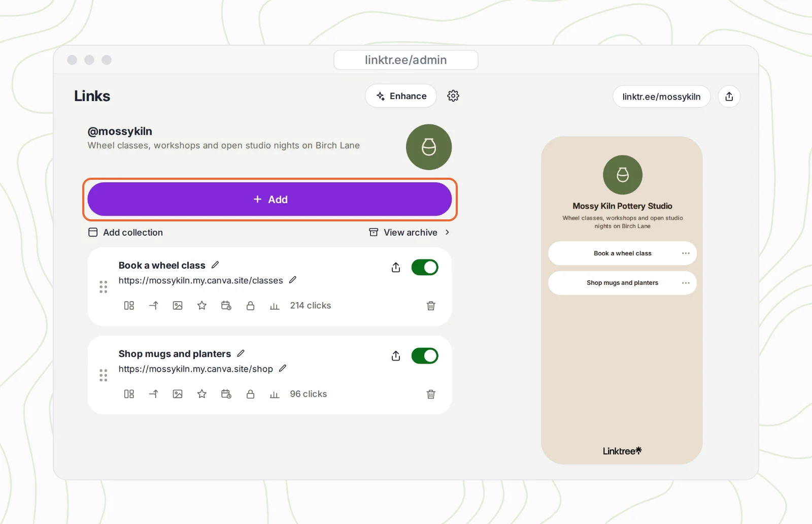Open thumbnail image icon for 'Book a wheel class'

pos(178,306)
